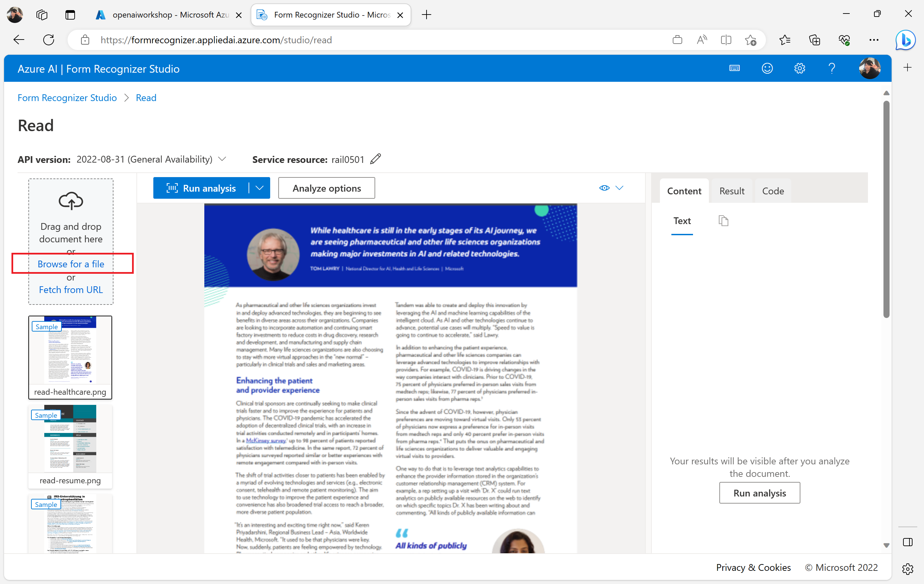Open the Bing sidebar icon
This screenshot has height=584, width=924.
tap(905, 40)
